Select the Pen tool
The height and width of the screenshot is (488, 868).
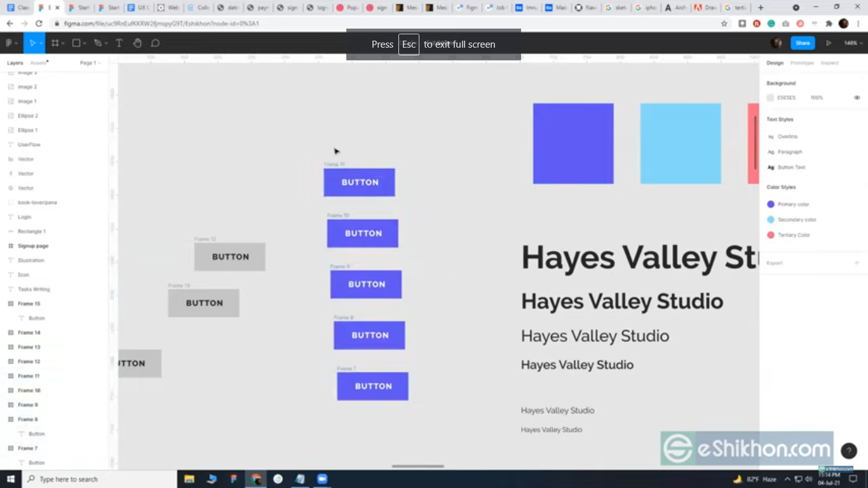pos(97,43)
